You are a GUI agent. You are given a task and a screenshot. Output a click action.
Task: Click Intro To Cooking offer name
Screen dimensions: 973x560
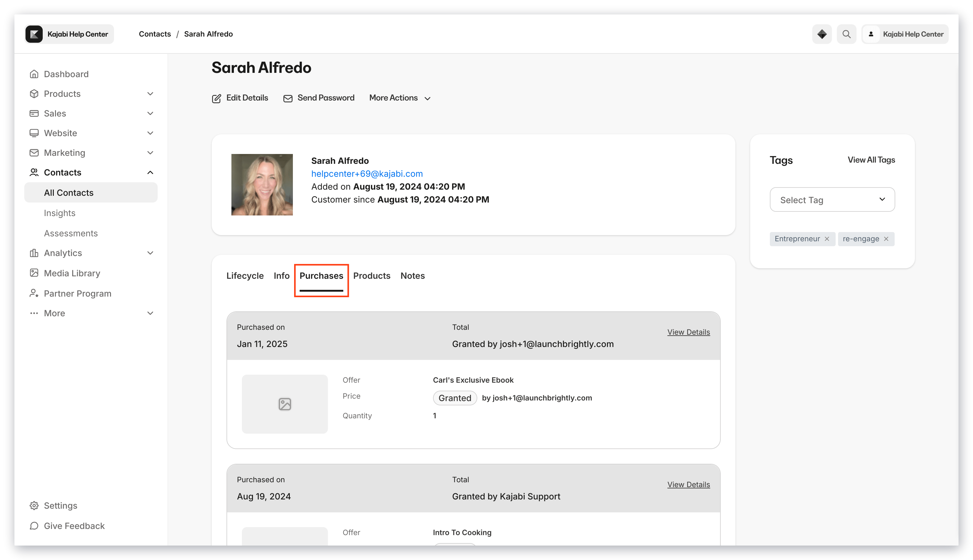(462, 532)
